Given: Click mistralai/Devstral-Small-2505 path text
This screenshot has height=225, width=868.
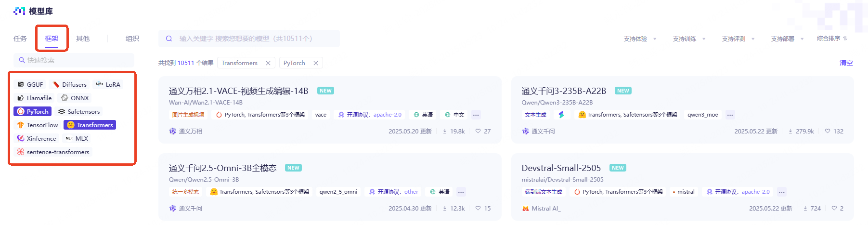Looking at the screenshot, I should point(562,180).
